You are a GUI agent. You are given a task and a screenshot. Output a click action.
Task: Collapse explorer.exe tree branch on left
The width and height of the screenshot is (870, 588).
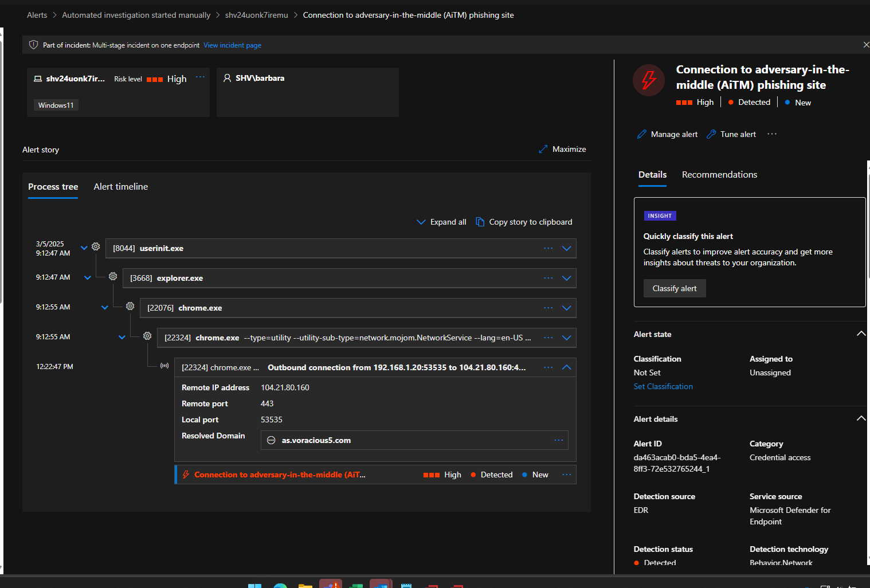pyautogui.click(x=88, y=277)
